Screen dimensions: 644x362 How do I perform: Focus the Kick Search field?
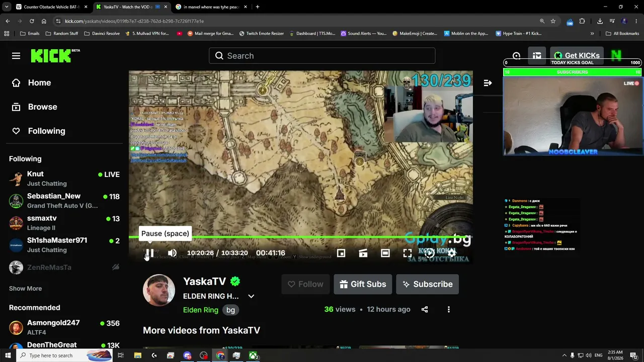(322, 56)
